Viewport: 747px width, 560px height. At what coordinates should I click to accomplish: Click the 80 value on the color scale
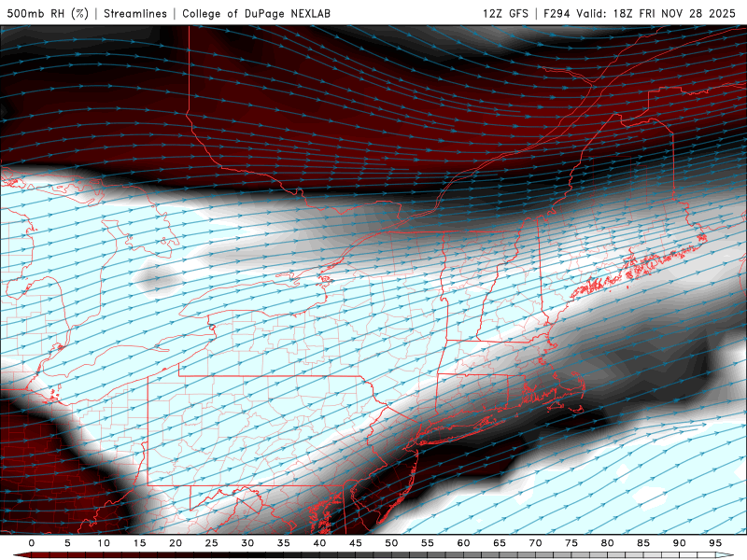pyautogui.click(x=607, y=543)
